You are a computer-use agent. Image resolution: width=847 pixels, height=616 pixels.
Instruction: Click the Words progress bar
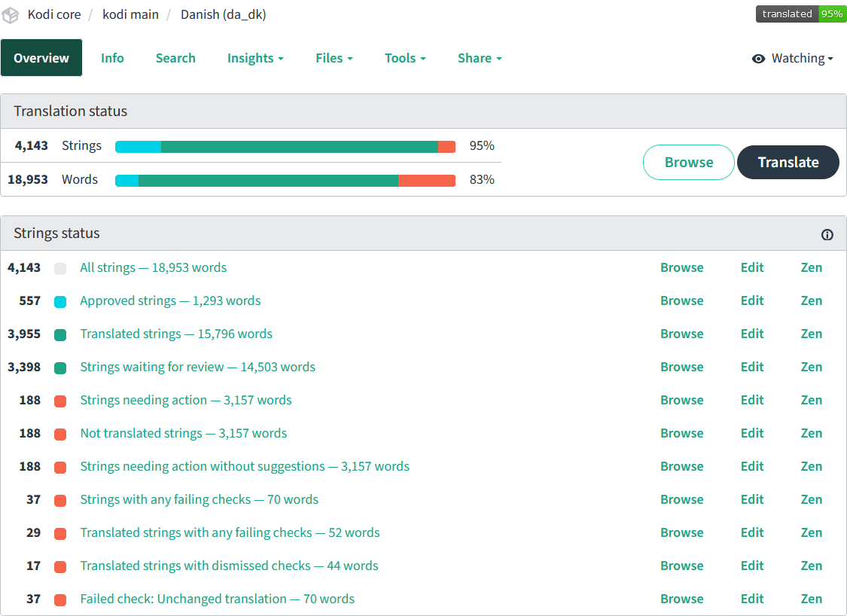pos(285,181)
